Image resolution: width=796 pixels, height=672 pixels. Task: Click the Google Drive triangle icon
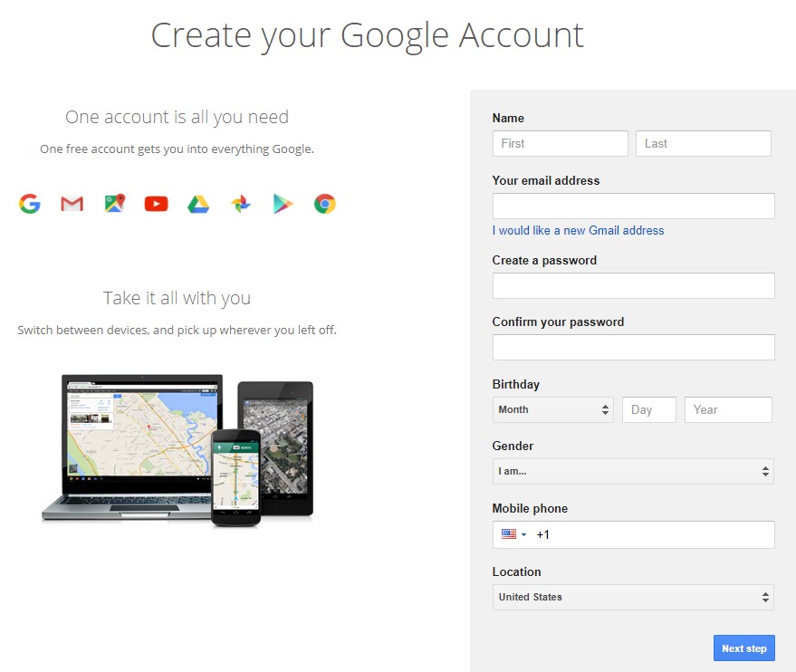198,204
